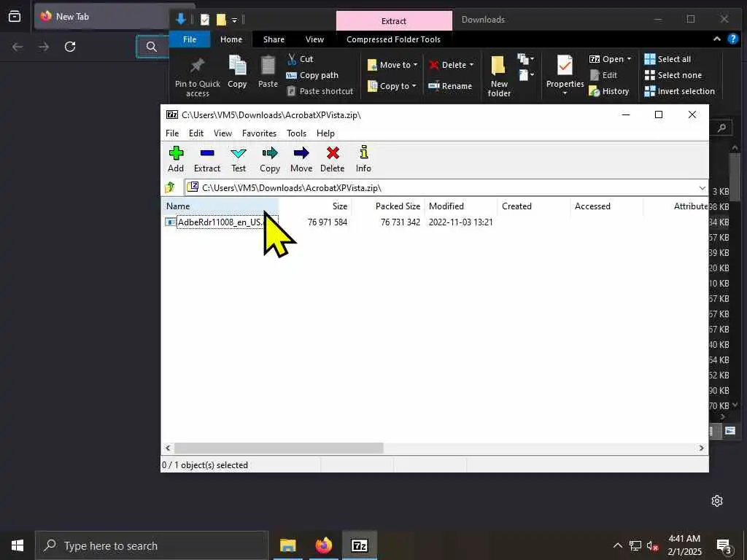Open Firefox new tab settings gear

(717, 501)
